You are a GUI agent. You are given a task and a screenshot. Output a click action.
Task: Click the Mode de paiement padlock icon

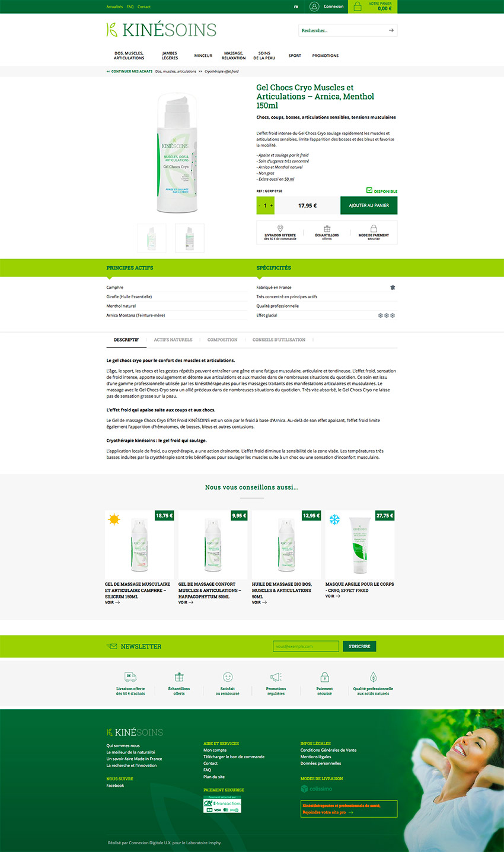374,228
